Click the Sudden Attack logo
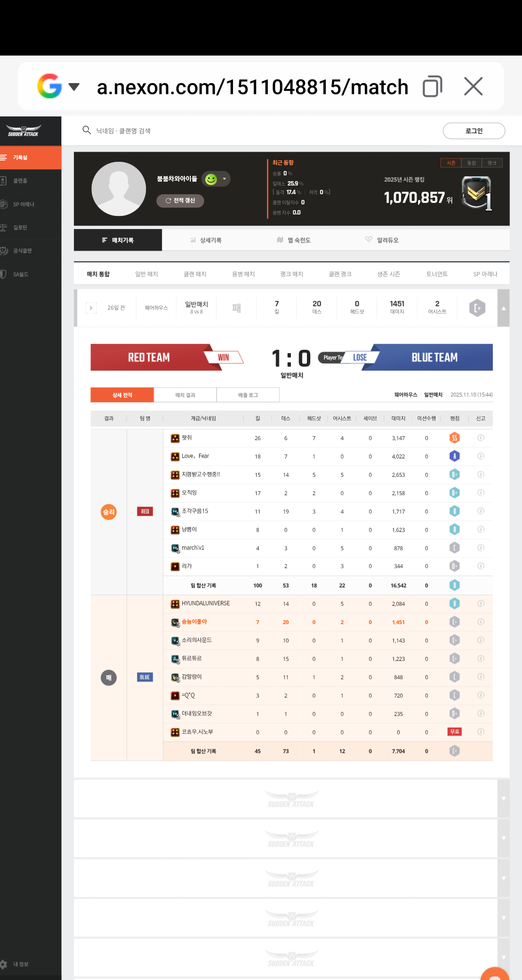 (x=23, y=131)
